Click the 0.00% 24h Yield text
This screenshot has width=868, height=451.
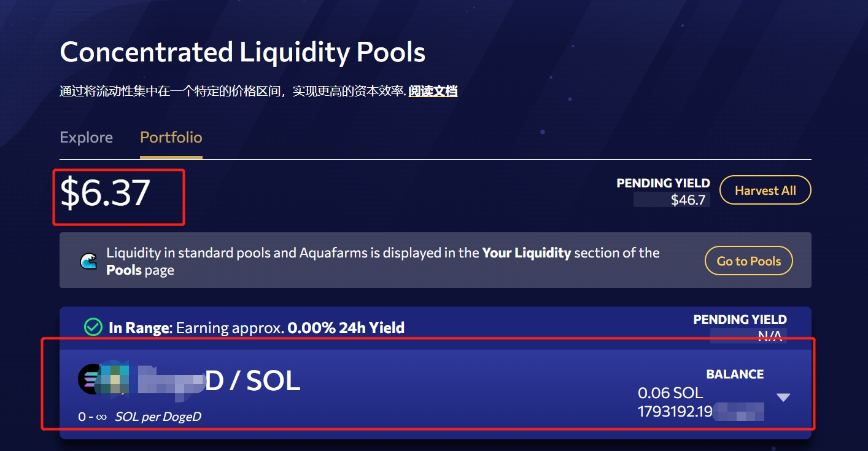pos(346,328)
